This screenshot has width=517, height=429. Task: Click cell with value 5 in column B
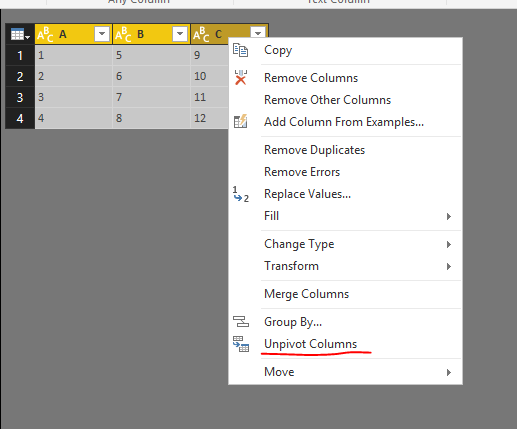coord(152,55)
